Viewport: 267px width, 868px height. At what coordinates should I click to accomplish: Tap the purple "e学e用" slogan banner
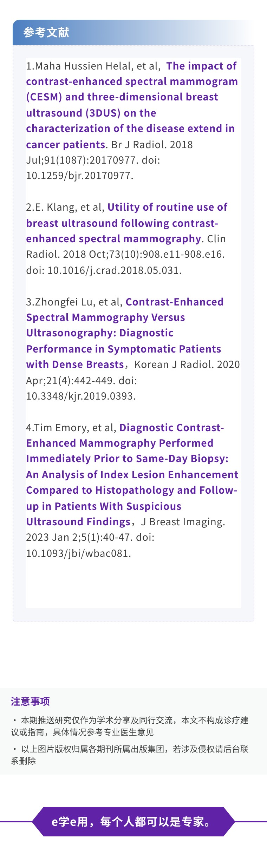(133, 822)
